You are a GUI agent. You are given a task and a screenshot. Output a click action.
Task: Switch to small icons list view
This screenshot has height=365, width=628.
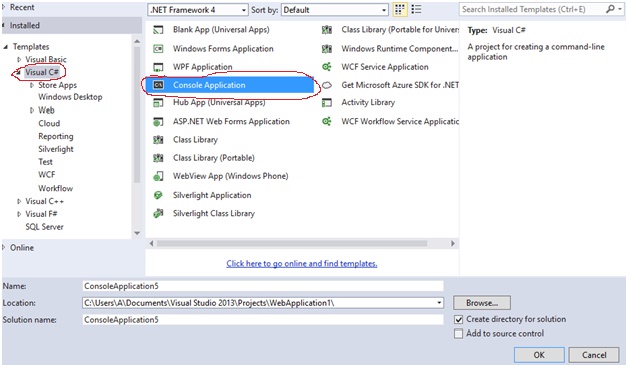tap(417, 10)
